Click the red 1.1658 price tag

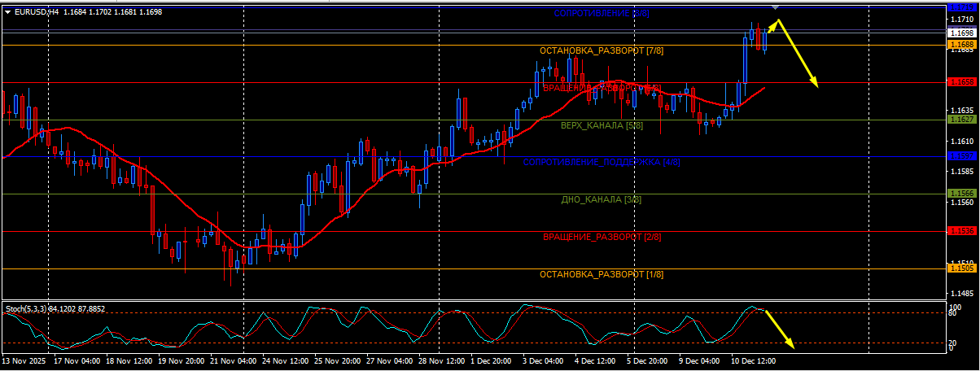tap(961, 82)
